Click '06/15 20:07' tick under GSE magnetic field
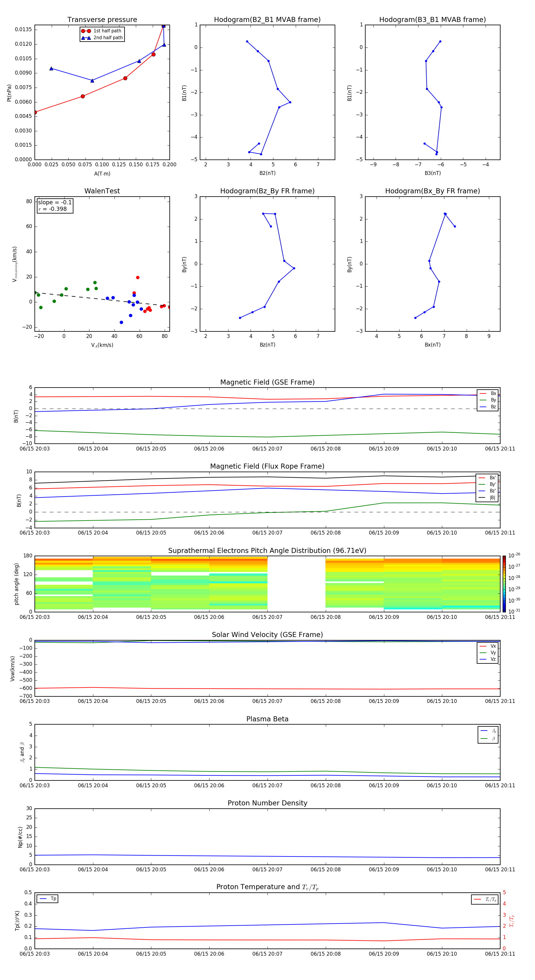Screen dimensions: 535x980 267,449
